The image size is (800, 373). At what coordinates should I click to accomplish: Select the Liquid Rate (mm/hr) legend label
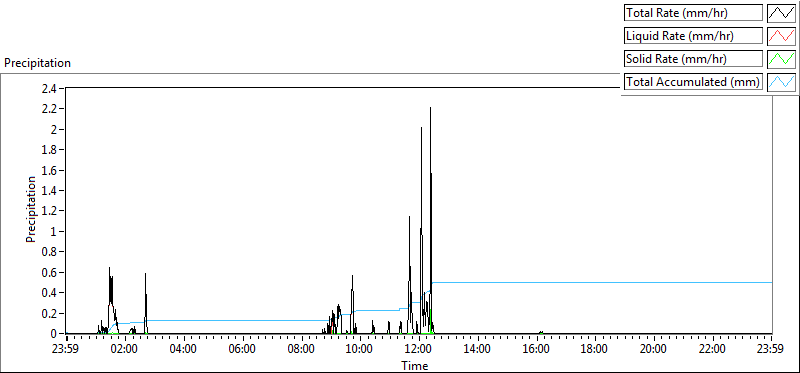[x=693, y=36]
